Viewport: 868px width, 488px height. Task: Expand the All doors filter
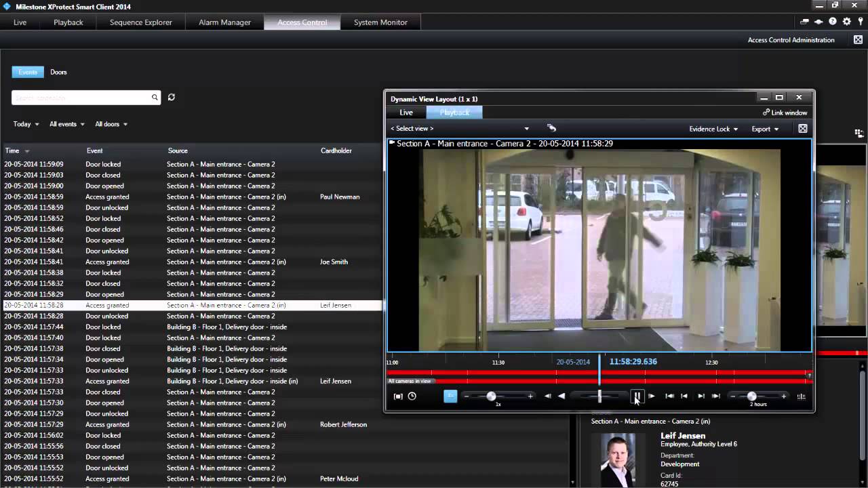(111, 124)
